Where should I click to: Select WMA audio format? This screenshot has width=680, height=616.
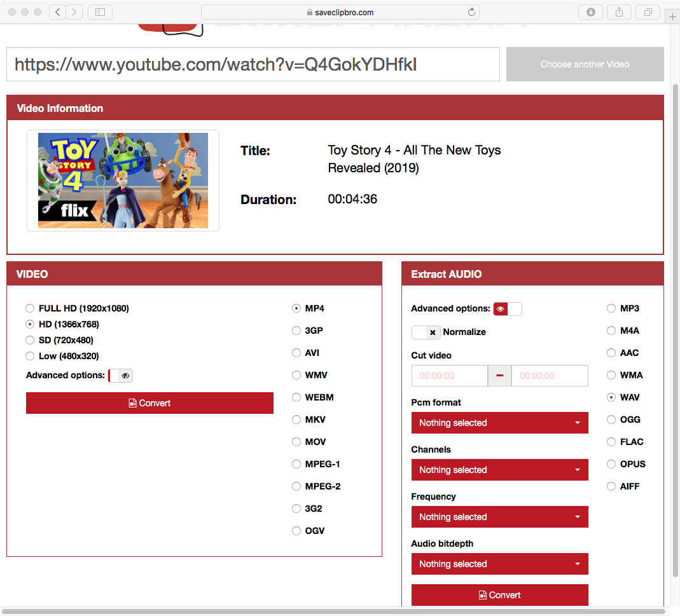click(x=611, y=375)
